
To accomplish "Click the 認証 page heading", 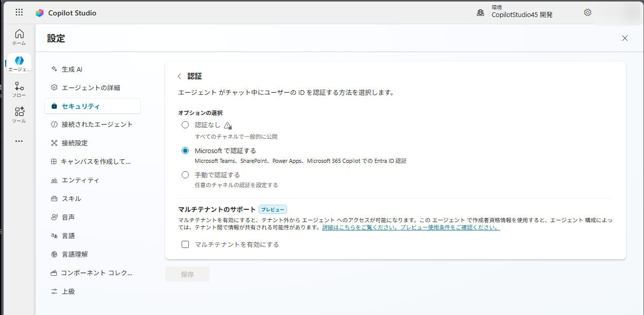I will pos(195,76).
